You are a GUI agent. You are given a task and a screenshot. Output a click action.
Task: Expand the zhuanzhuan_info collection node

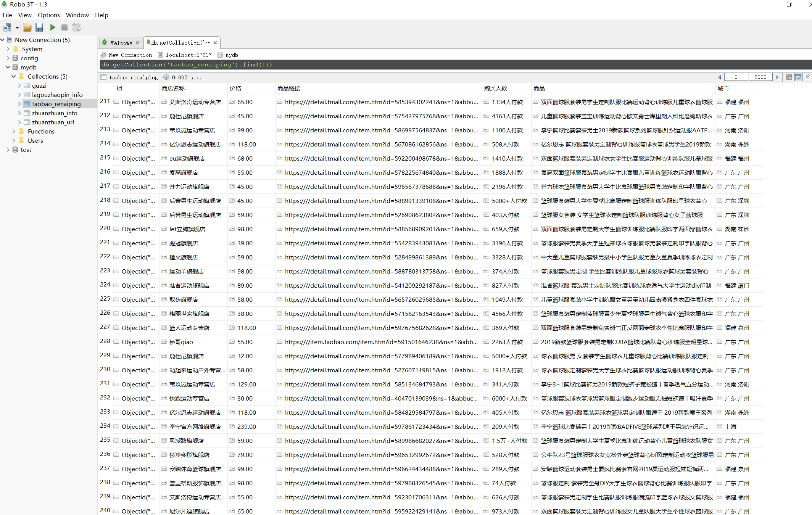click(19, 113)
